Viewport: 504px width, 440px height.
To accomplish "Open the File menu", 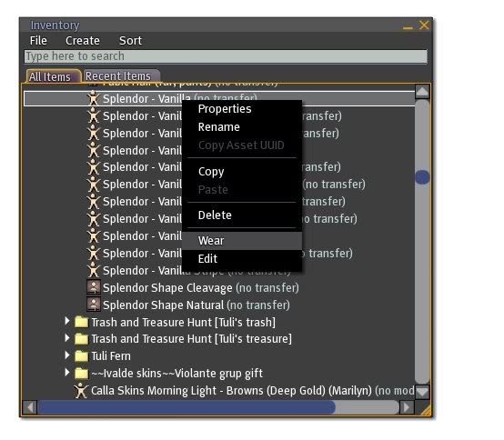I will [x=38, y=41].
